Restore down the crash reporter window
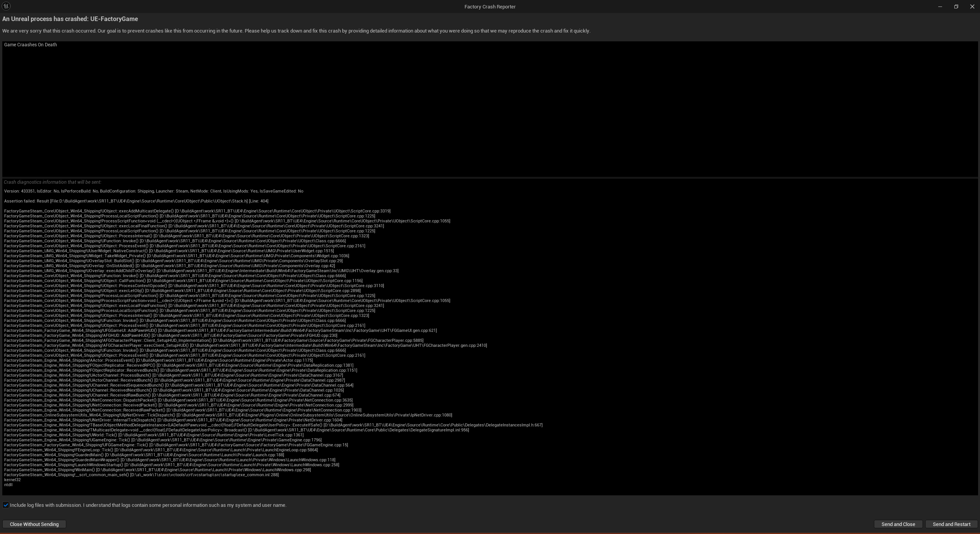980x534 pixels. [956, 7]
